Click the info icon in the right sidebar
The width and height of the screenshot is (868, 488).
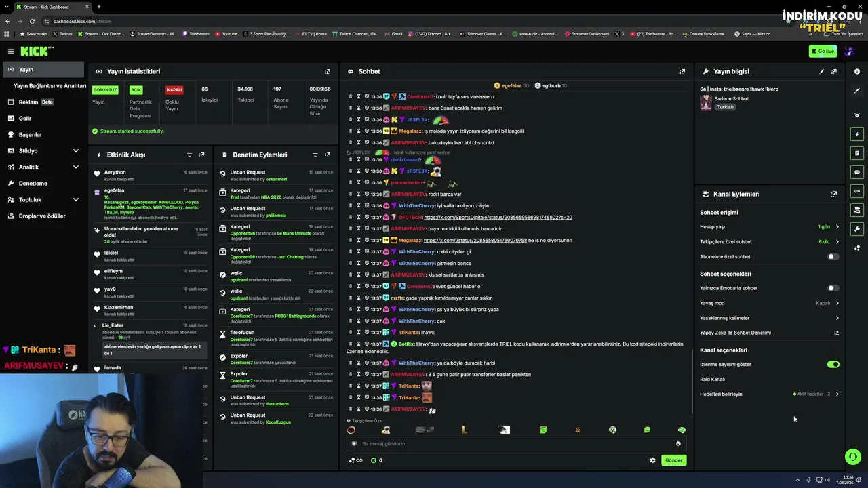click(x=857, y=71)
